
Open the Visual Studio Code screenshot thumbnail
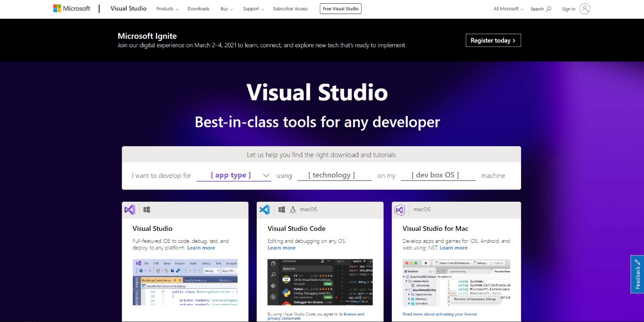(x=320, y=282)
